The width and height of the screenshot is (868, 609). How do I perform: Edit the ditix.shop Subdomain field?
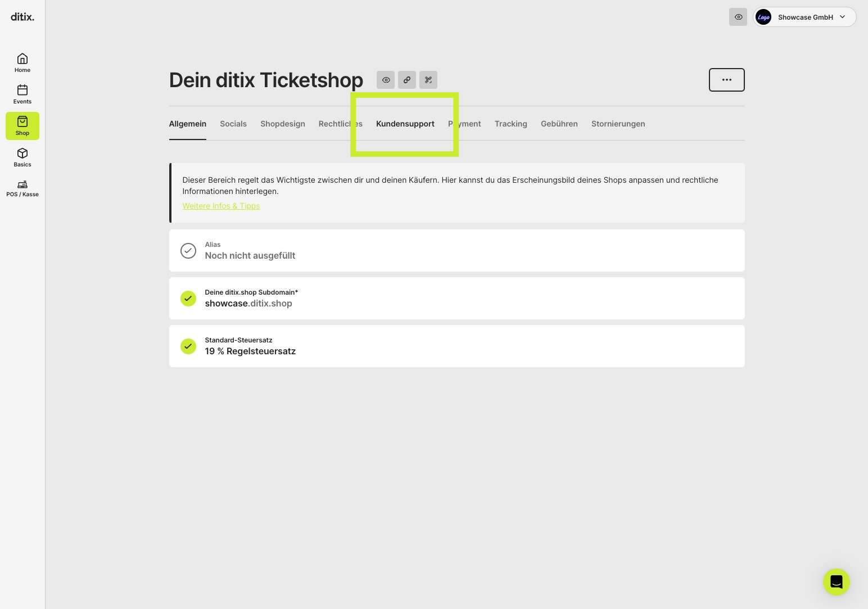point(457,299)
